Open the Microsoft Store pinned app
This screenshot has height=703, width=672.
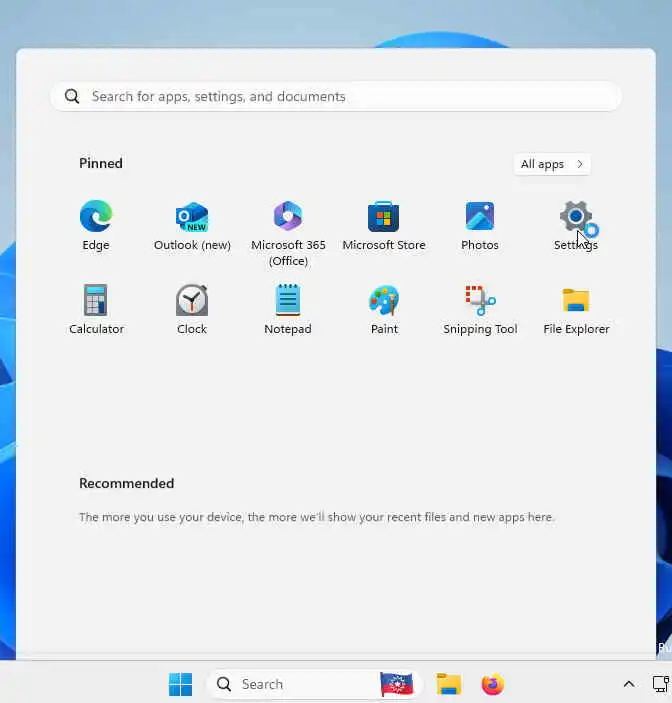click(x=384, y=226)
